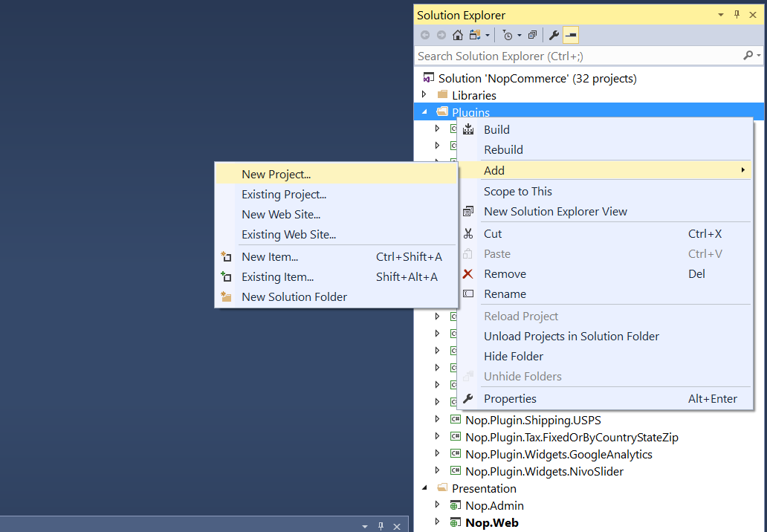Click the Home icon in Solution Explorer toolbar
767x532 pixels.
(x=458, y=35)
